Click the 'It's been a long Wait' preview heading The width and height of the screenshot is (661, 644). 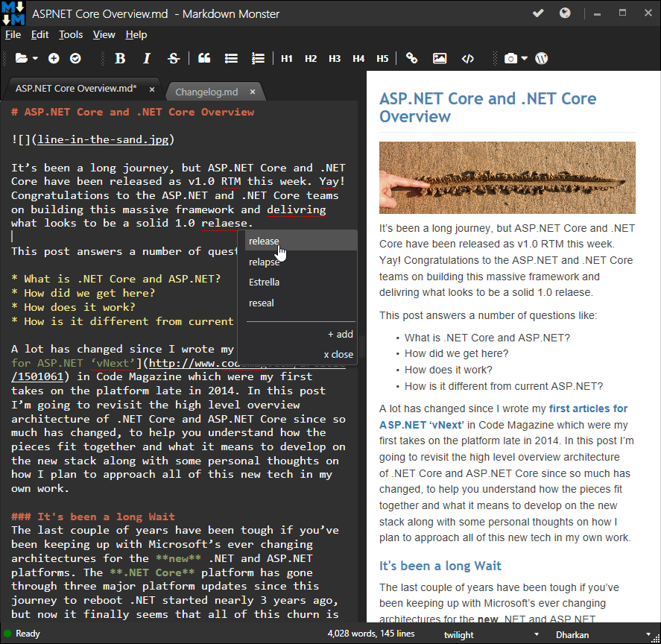[440, 566]
